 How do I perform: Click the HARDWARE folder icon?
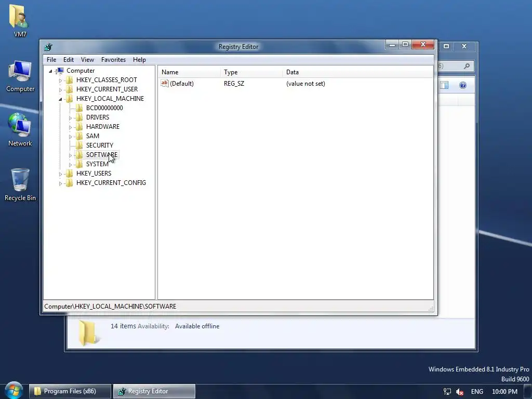pyautogui.click(x=79, y=127)
